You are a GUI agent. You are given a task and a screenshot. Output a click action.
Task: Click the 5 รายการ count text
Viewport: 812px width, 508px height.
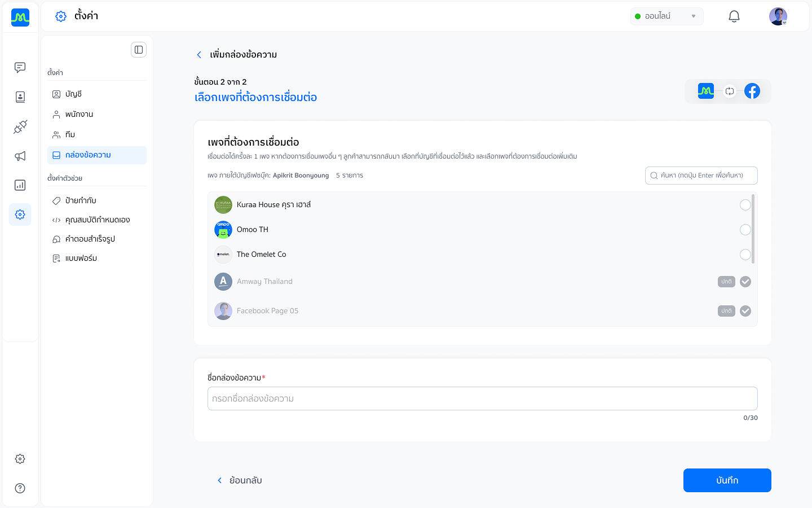(350, 176)
